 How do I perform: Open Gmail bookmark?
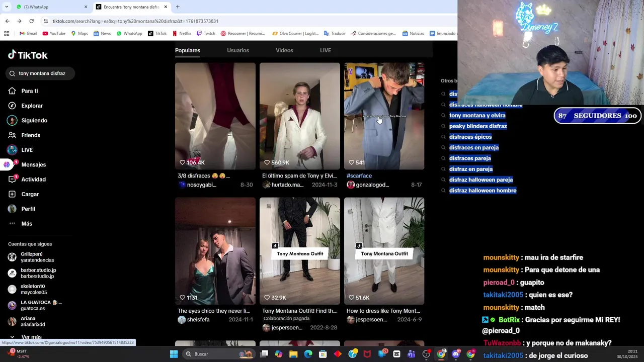click(x=28, y=34)
